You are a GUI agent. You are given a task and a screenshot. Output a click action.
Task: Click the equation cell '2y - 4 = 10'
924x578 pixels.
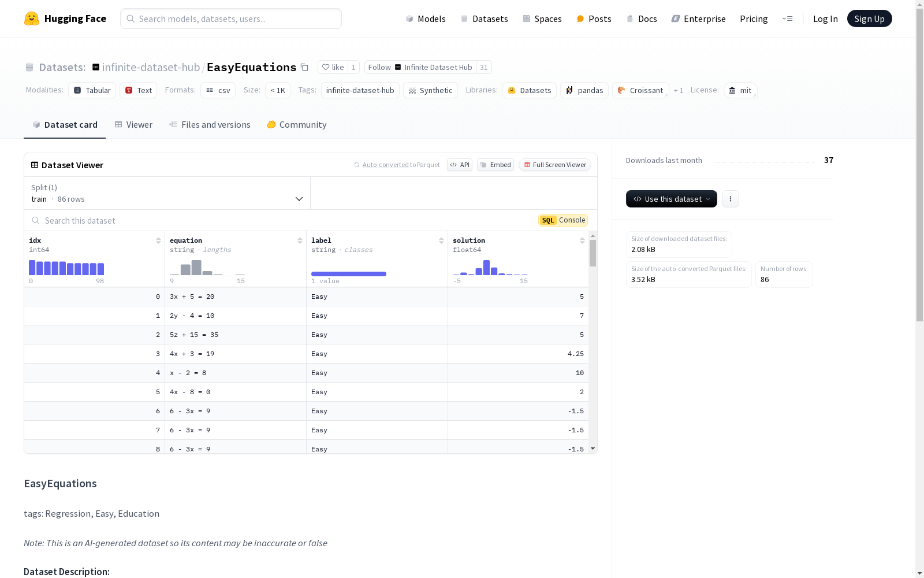236,316
